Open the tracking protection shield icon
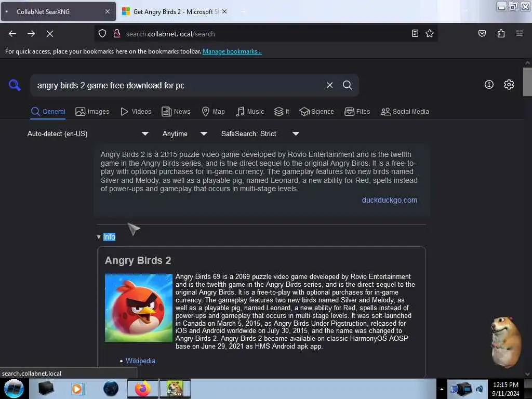532x399 pixels. pyautogui.click(x=102, y=34)
